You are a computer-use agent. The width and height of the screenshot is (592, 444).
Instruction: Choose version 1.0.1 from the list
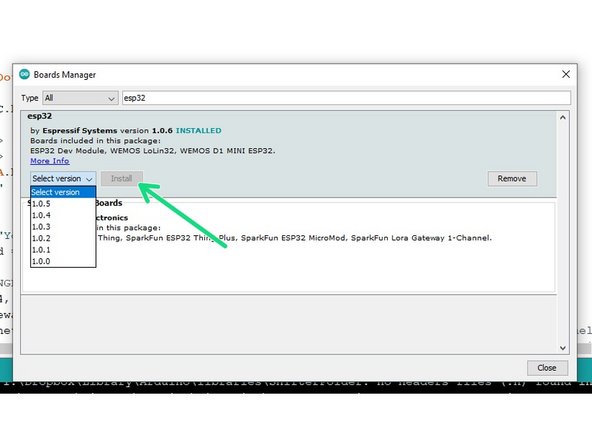[x=63, y=250]
